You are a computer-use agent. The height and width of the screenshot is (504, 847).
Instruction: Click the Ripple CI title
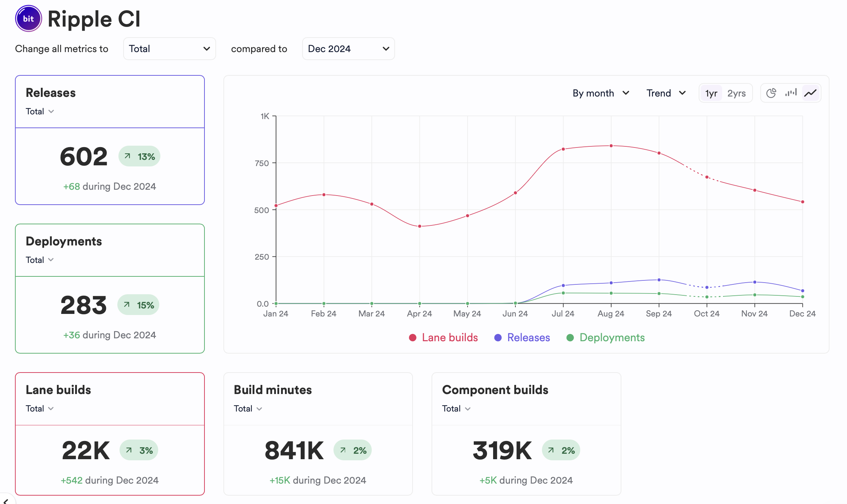click(94, 19)
